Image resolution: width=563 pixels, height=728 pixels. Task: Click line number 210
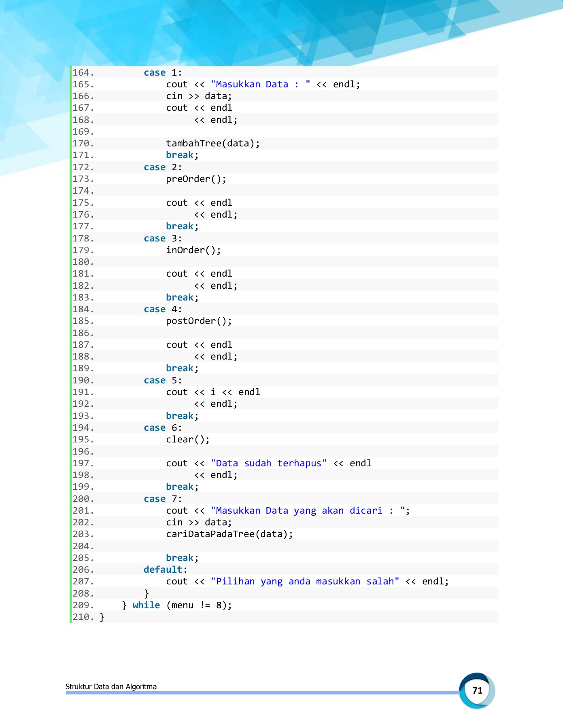pos(83,617)
